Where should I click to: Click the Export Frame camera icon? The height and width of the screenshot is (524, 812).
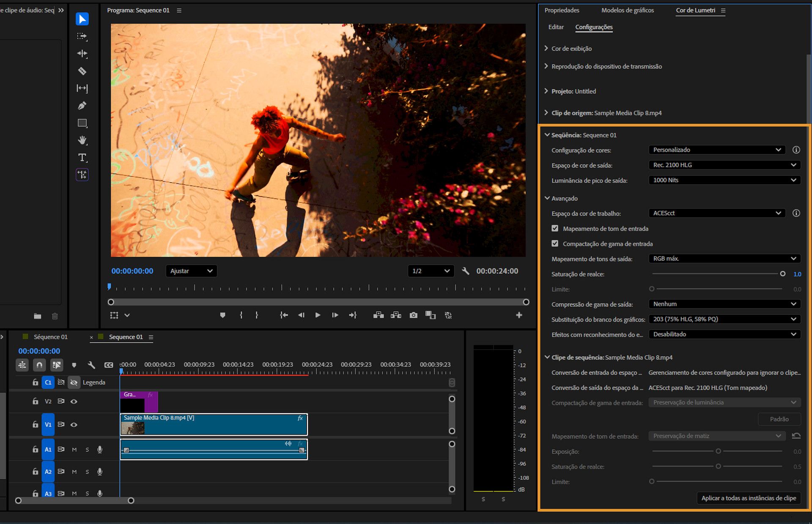click(413, 315)
